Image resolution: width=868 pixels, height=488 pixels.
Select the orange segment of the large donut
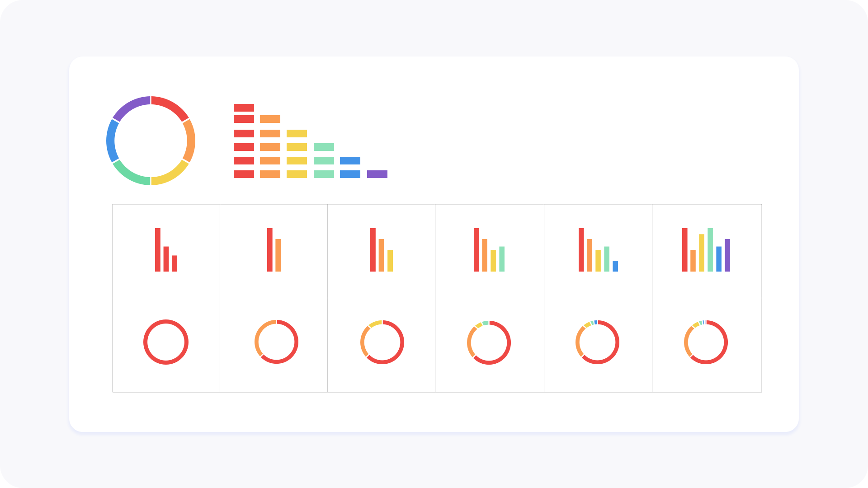(x=190, y=141)
